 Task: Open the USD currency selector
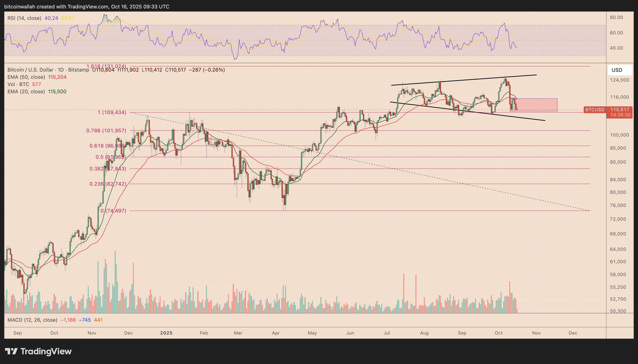click(x=620, y=70)
